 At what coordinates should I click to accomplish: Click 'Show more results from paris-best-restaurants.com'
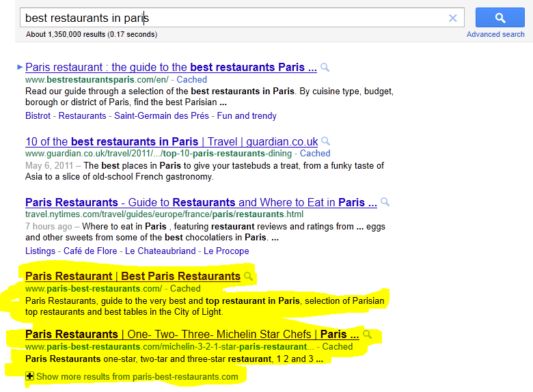click(137, 377)
